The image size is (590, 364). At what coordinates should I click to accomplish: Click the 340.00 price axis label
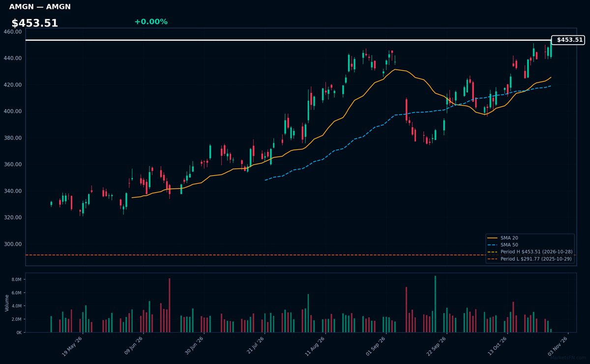(12, 191)
